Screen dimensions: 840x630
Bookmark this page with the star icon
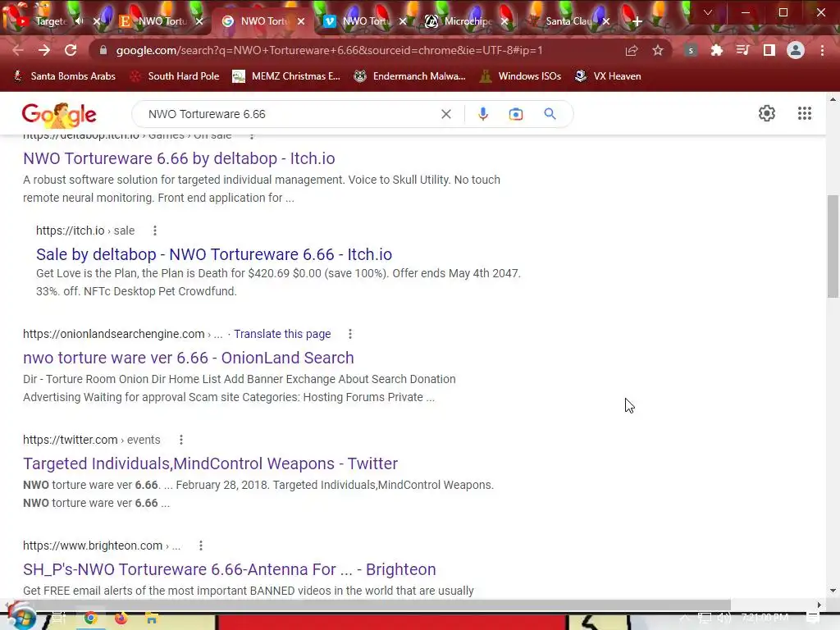(658, 50)
